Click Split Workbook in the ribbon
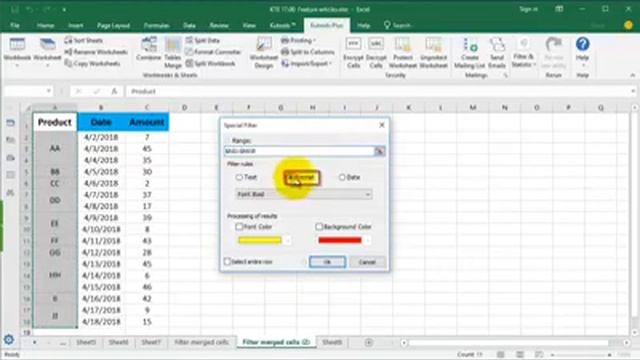The image size is (640, 360). point(210,63)
